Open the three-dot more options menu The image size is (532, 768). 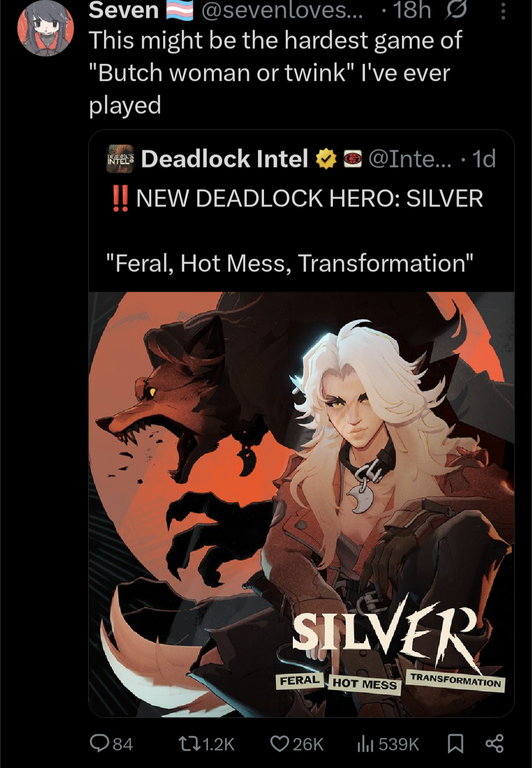(x=503, y=11)
